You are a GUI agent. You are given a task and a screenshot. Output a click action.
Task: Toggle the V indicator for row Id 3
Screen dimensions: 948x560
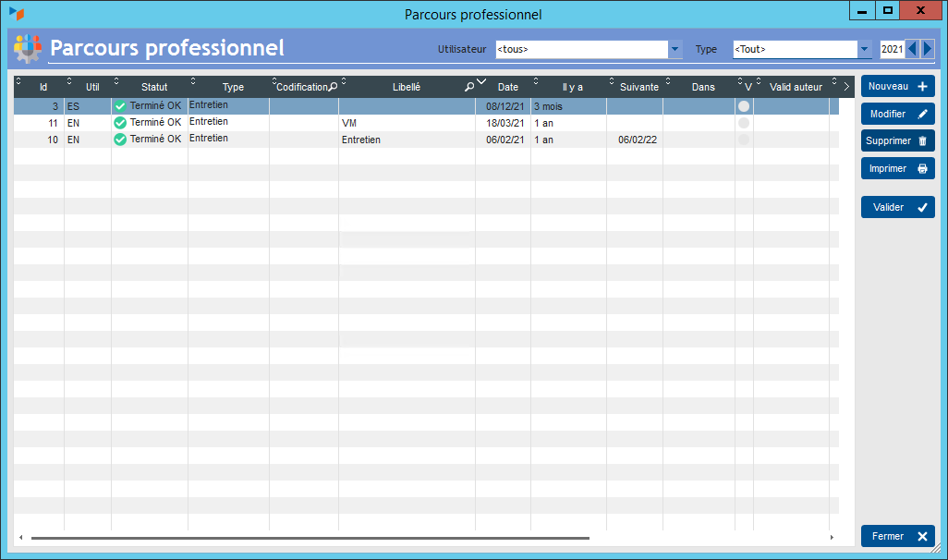click(x=744, y=106)
